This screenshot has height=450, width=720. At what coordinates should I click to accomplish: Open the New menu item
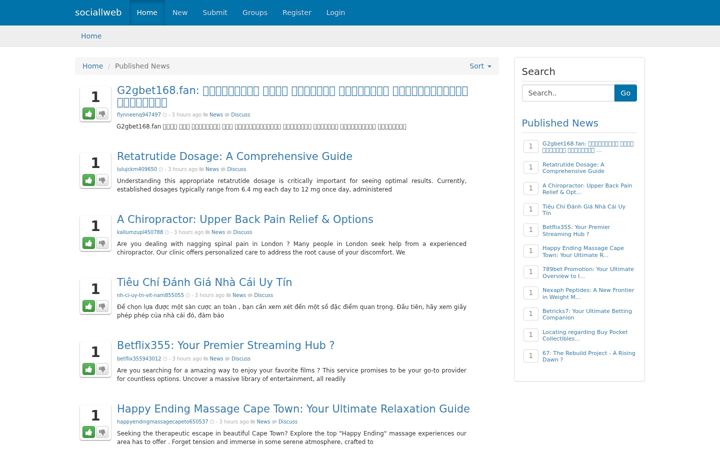click(180, 12)
